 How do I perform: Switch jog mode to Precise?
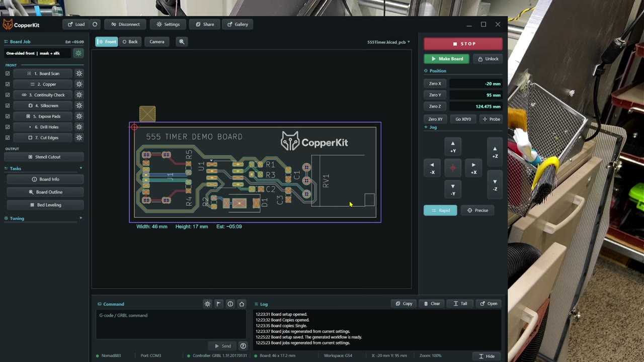coord(477,210)
